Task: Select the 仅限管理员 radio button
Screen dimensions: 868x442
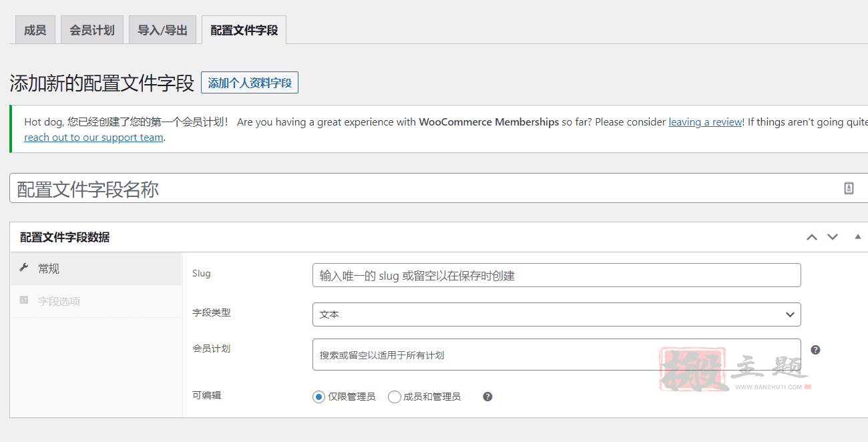Action: click(318, 397)
